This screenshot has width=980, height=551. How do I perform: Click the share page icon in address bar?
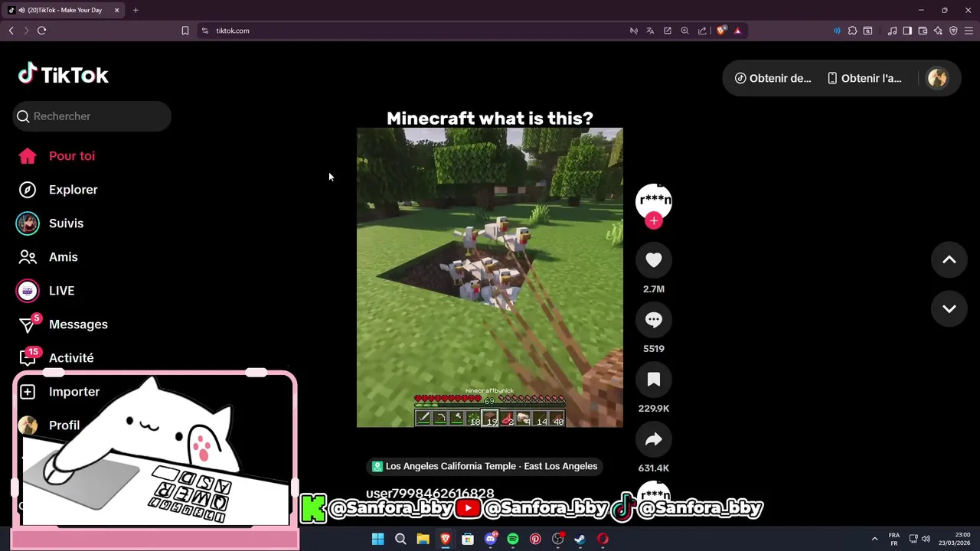702,31
